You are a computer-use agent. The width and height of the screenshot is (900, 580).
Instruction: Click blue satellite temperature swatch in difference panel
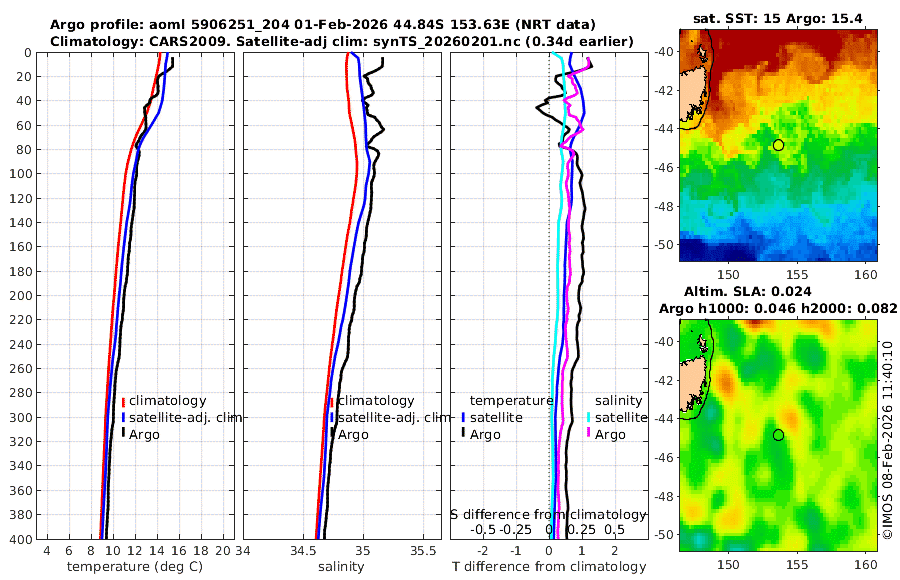tap(463, 418)
